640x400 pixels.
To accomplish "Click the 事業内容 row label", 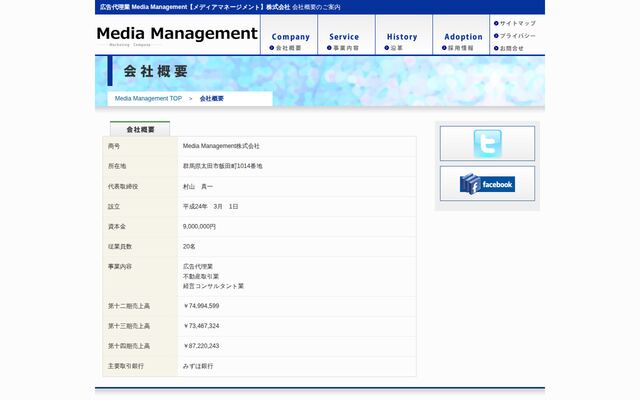I will (x=120, y=267).
